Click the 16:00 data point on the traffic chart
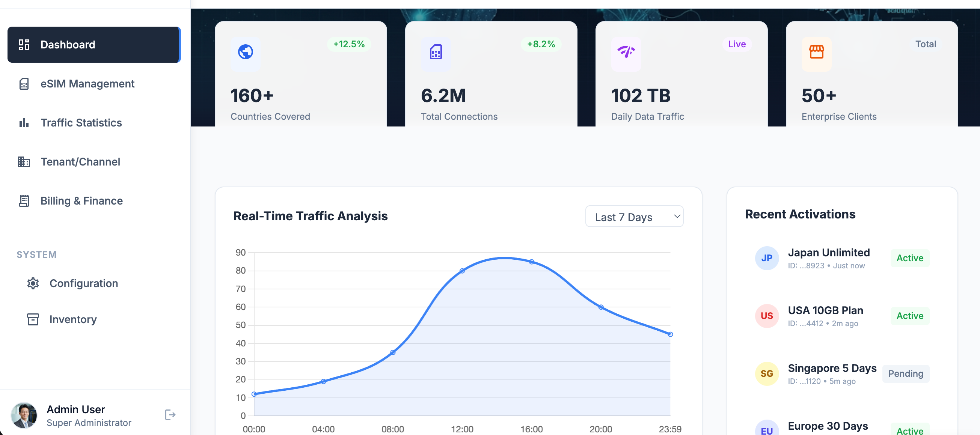 point(531,262)
